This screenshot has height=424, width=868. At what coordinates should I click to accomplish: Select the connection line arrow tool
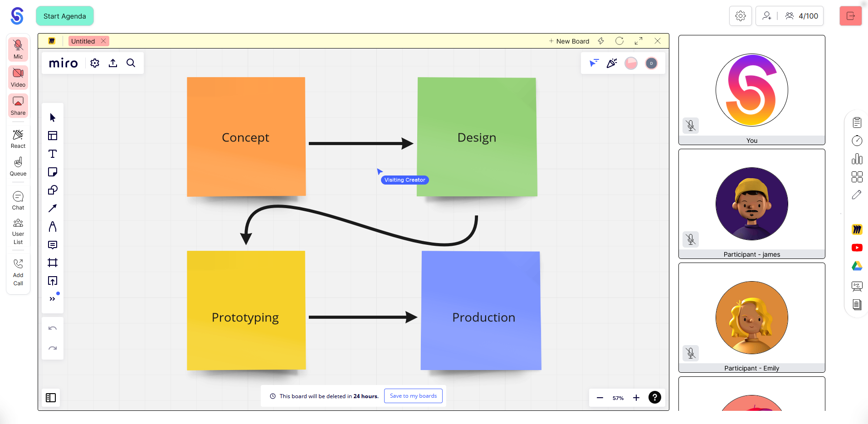pyautogui.click(x=53, y=208)
